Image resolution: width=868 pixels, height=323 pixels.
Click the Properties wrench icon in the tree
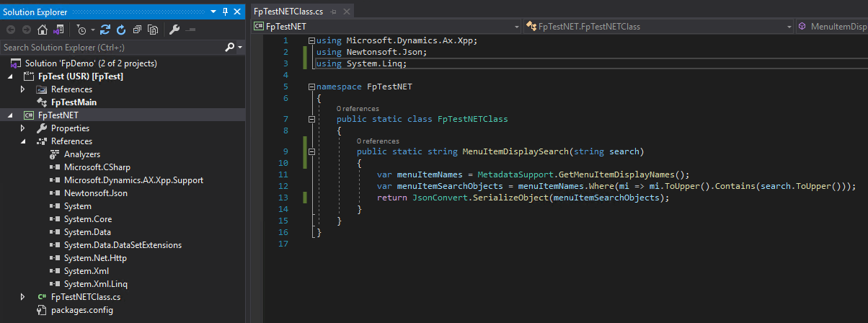point(42,128)
